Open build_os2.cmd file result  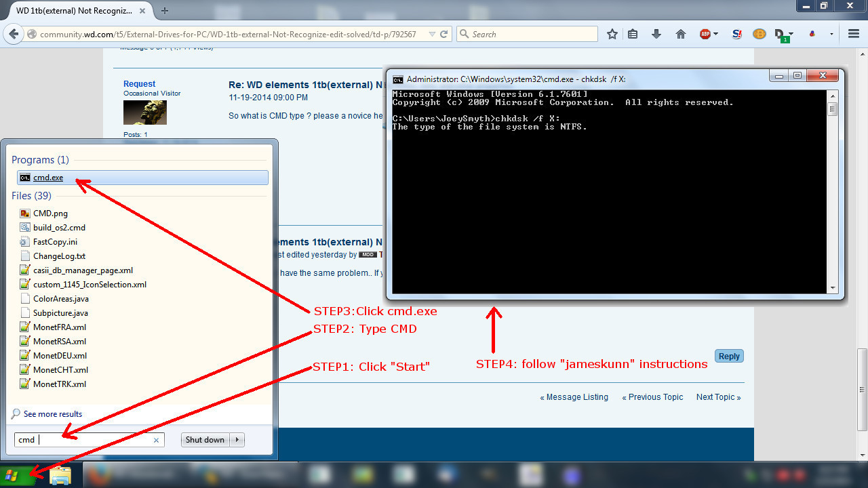click(59, 228)
